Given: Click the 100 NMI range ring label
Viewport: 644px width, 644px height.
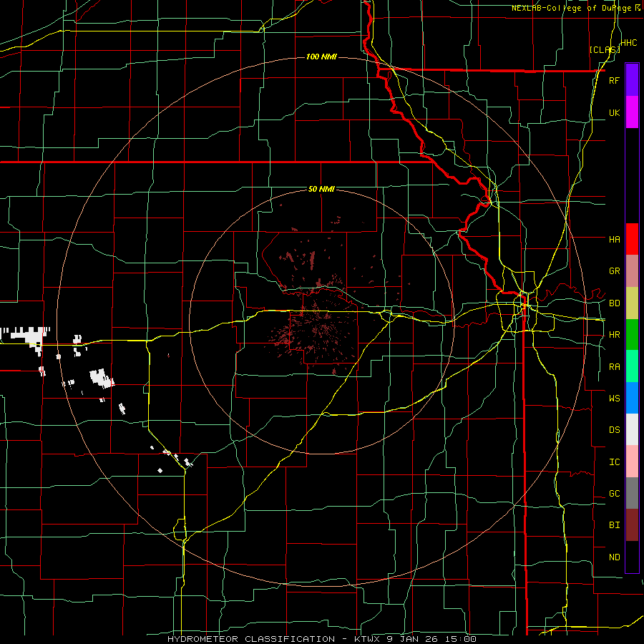Looking at the screenshot, I should coord(321,57).
